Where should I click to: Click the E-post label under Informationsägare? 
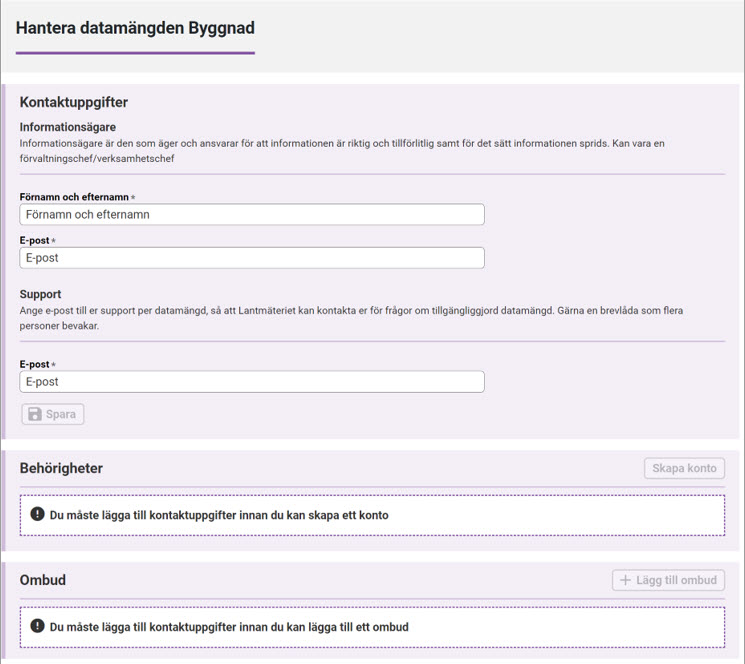(34, 241)
